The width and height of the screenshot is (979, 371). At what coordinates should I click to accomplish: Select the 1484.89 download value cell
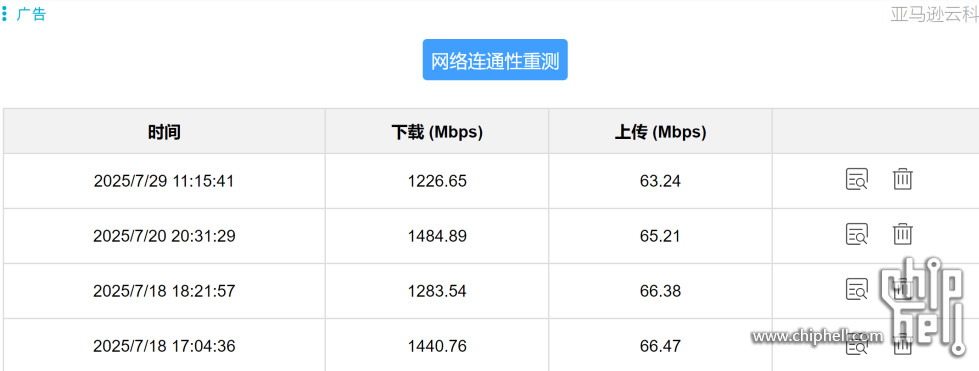click(x=437, y=236)
